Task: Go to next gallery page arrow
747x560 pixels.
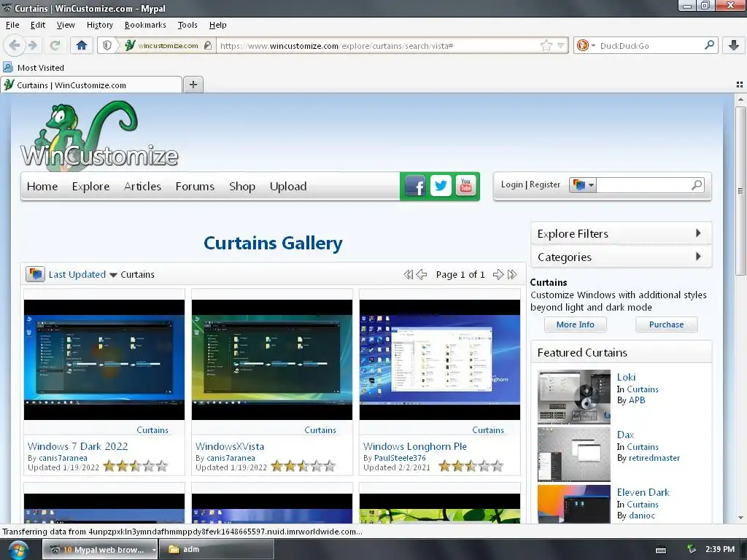Action: 498,274
